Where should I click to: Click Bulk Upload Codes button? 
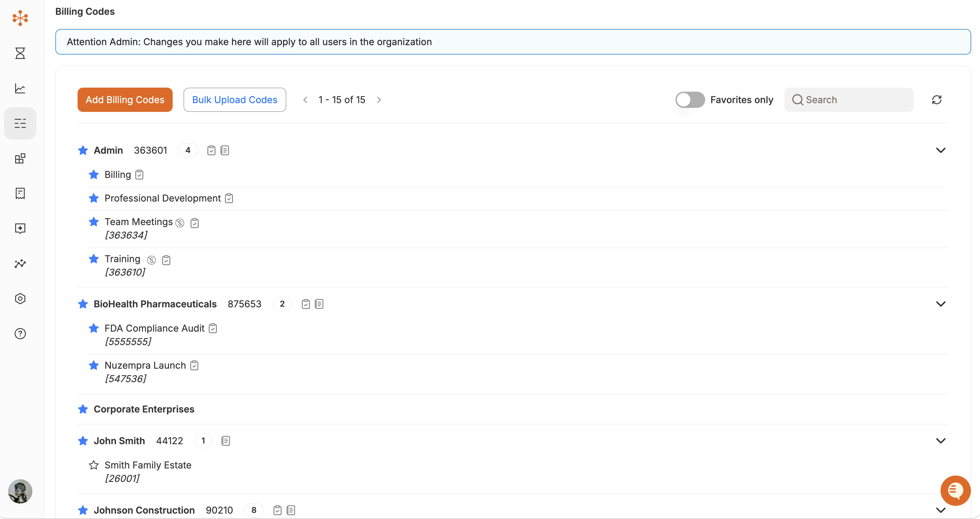click(234, 100)
